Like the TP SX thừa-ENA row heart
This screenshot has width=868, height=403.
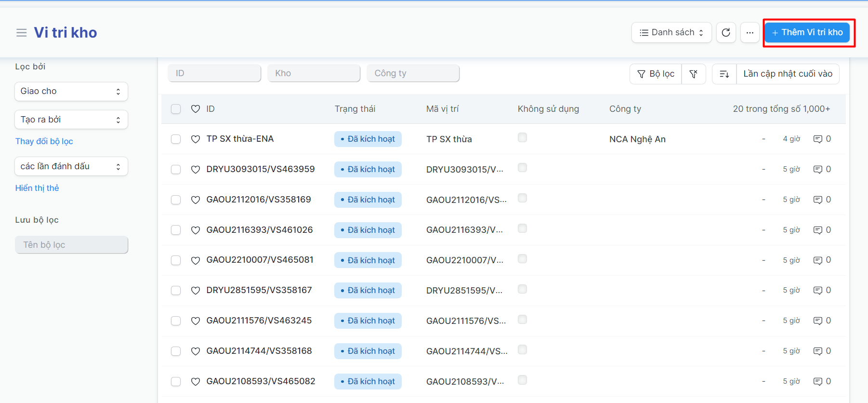(195, 139)
